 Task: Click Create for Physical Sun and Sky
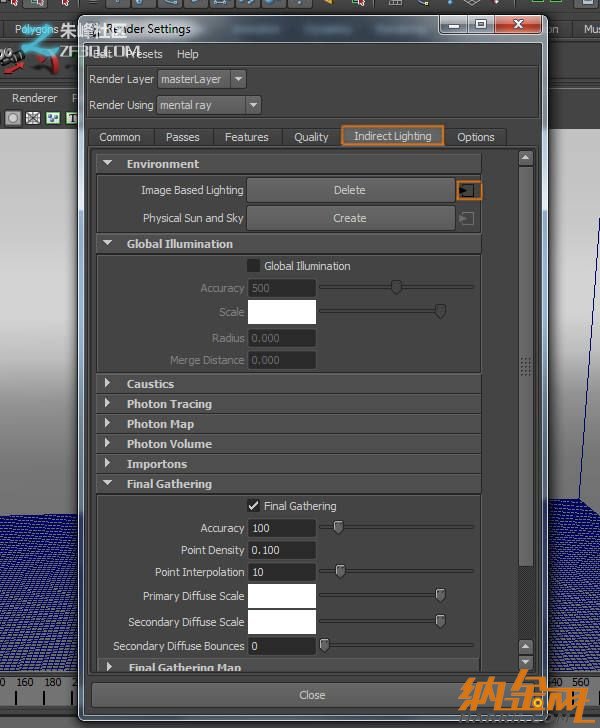[350, 218]
